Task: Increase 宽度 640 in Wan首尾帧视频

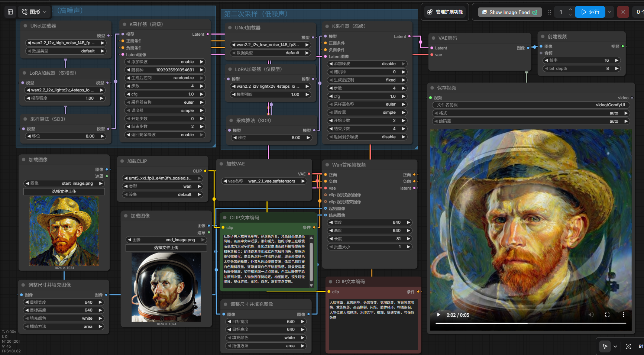Action: 408,222
